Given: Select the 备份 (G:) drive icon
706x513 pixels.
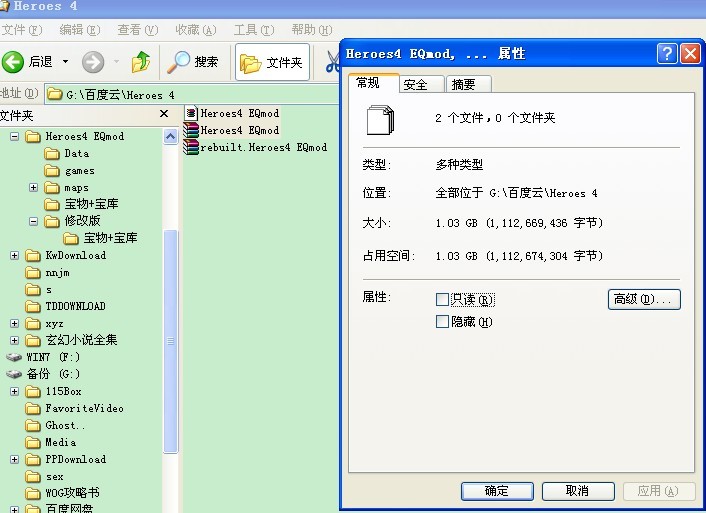Looking at the screenshot, I should pos(14,374).
